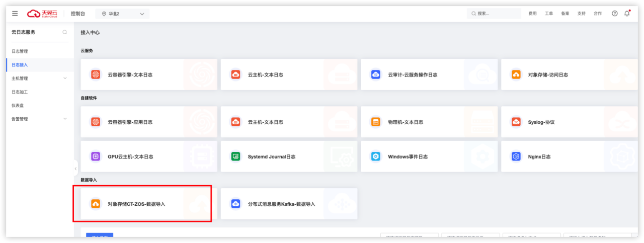Open the notifications bell icon
This screenshot has width=644, height=243.
(627, 14)
